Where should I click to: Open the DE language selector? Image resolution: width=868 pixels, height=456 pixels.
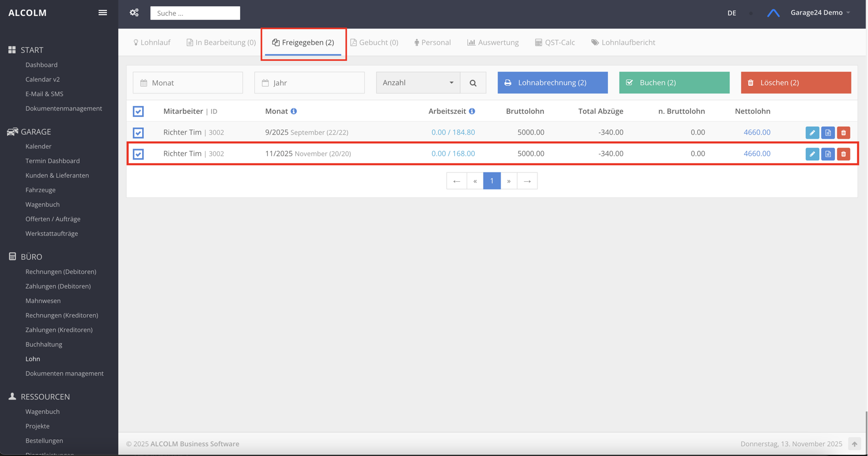[x=732, y=13]
